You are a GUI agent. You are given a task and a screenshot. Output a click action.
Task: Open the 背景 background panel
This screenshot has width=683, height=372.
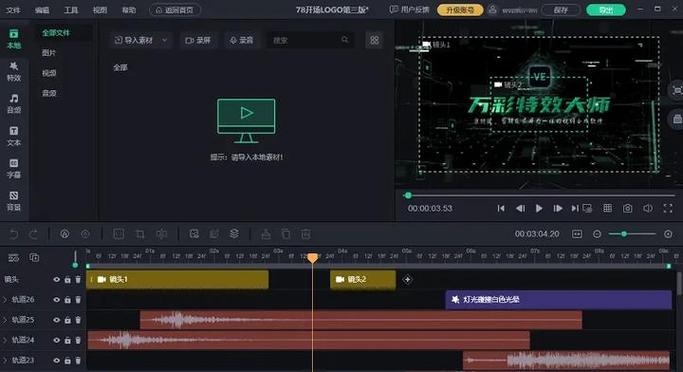[x=14, y=201]
